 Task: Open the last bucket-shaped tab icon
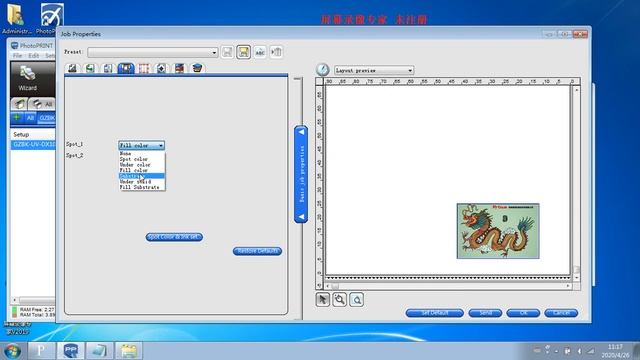197,68
